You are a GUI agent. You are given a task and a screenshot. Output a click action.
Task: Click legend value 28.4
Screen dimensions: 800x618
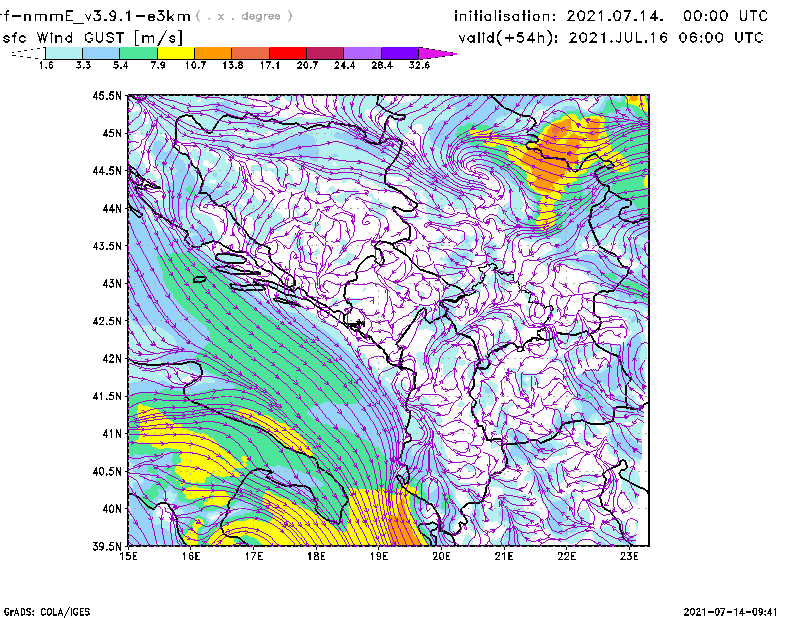382,65
